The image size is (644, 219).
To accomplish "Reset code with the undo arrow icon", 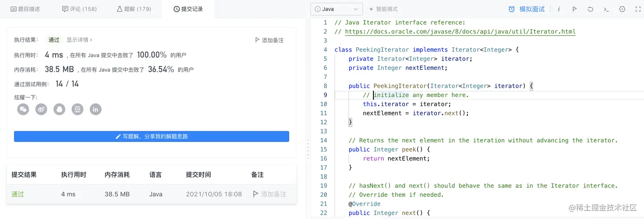I will click(x=590, y=9).
